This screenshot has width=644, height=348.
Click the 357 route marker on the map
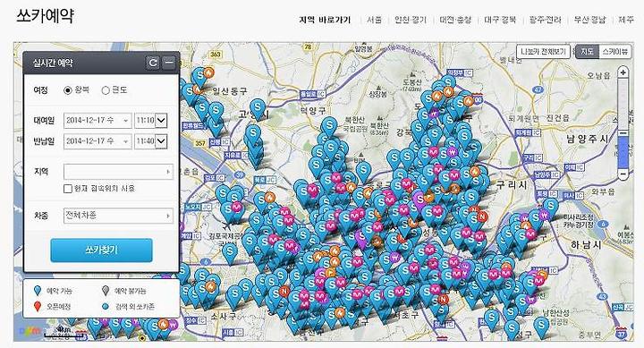click(200, 143)
